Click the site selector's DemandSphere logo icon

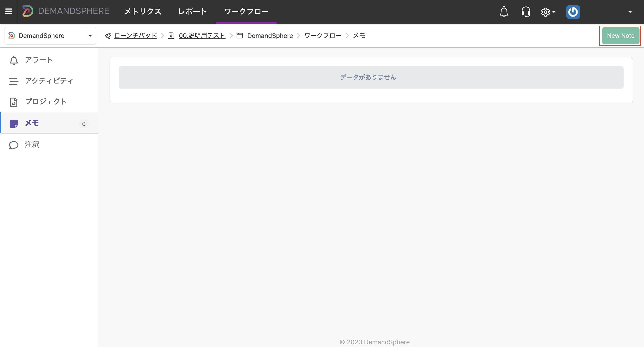[x=12, y=36]
